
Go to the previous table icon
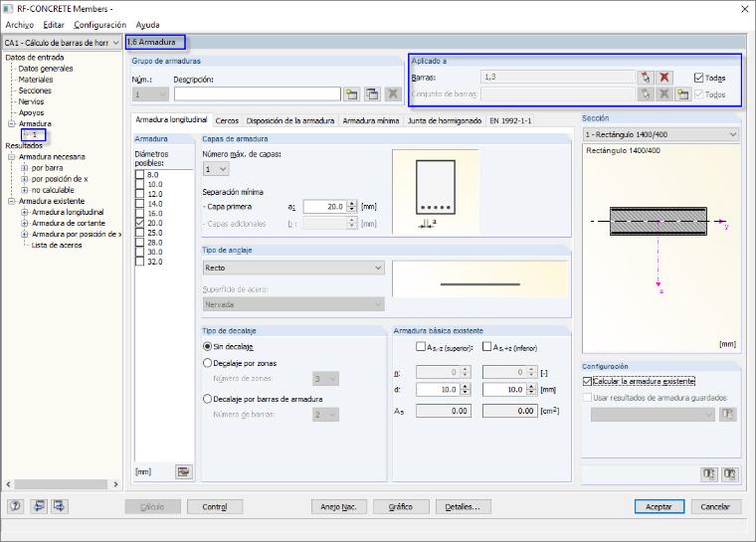coord(39,506)
